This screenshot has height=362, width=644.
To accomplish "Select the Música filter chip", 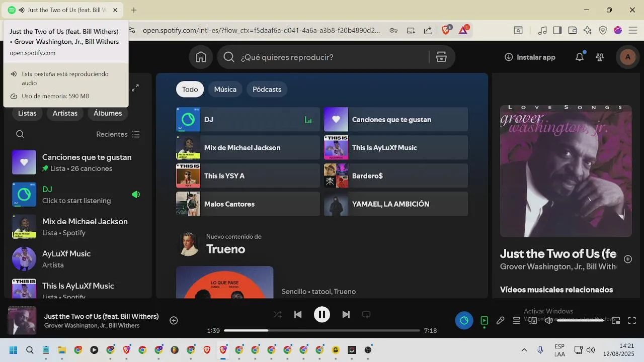I will tap(225, 89).
